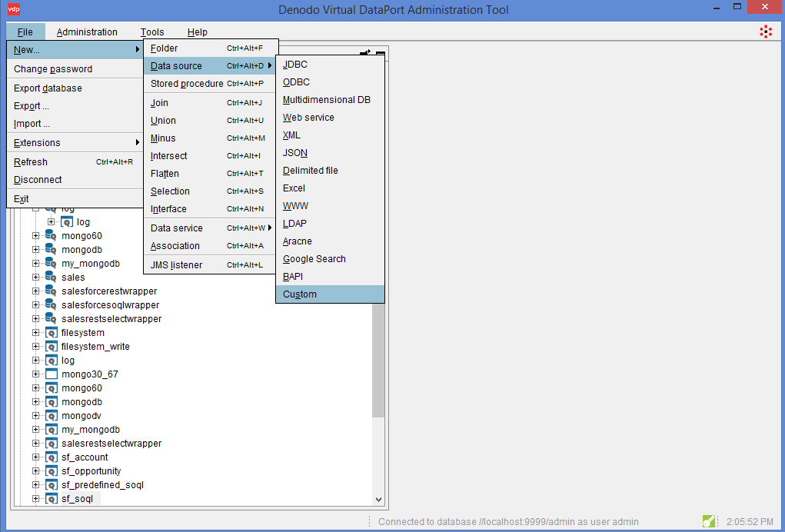Image resolution: width=785 pixels, height=532 pixels.
Task: Select JMS listener in New submenu
Action: [210, 264]
